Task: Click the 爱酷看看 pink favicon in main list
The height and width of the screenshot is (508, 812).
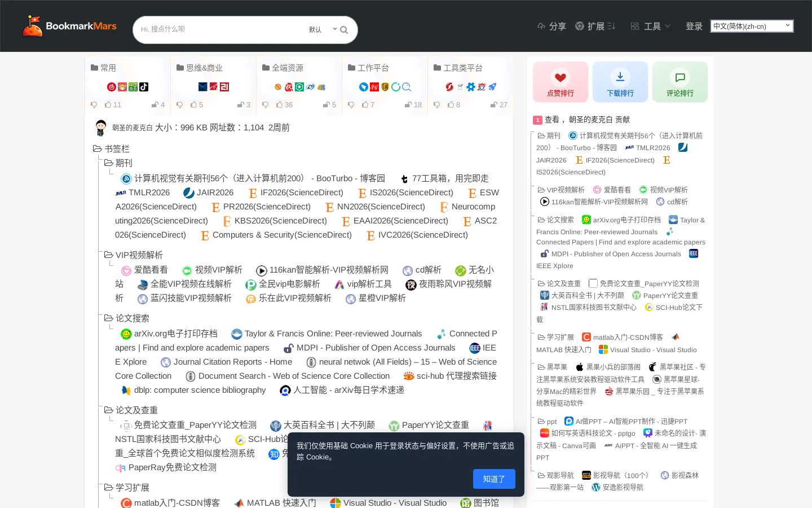Action: (x=126, y=270)
